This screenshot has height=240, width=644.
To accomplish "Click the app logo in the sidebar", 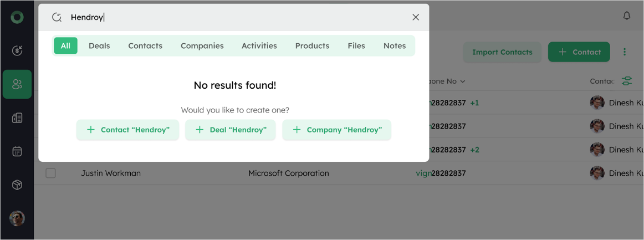I will (x=17, y=17).
